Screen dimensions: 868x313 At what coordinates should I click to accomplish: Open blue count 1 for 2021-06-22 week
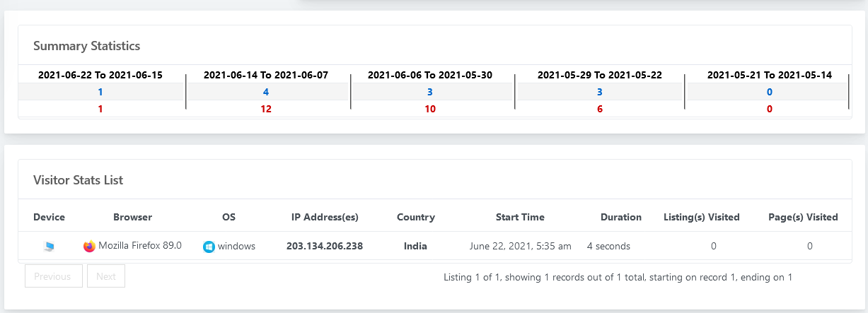coord(100,92)
